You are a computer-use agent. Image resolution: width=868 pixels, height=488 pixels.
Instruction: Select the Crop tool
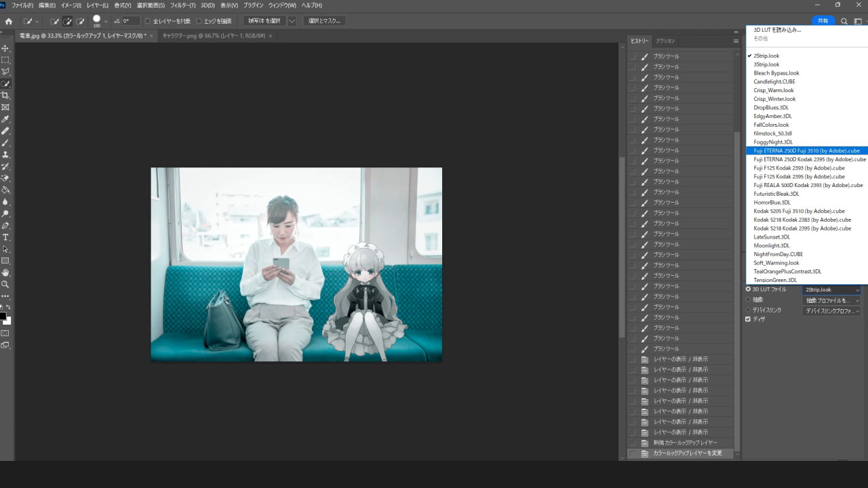(5, 95)
